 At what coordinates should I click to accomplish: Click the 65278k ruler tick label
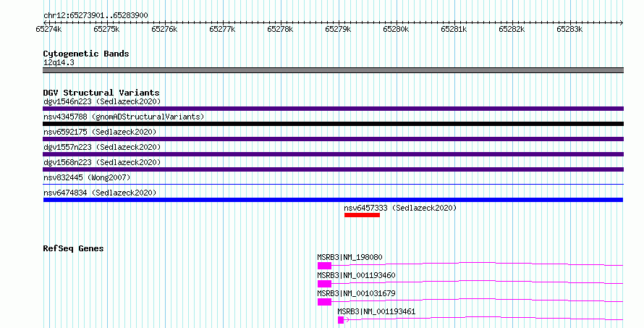pos(280,29)
